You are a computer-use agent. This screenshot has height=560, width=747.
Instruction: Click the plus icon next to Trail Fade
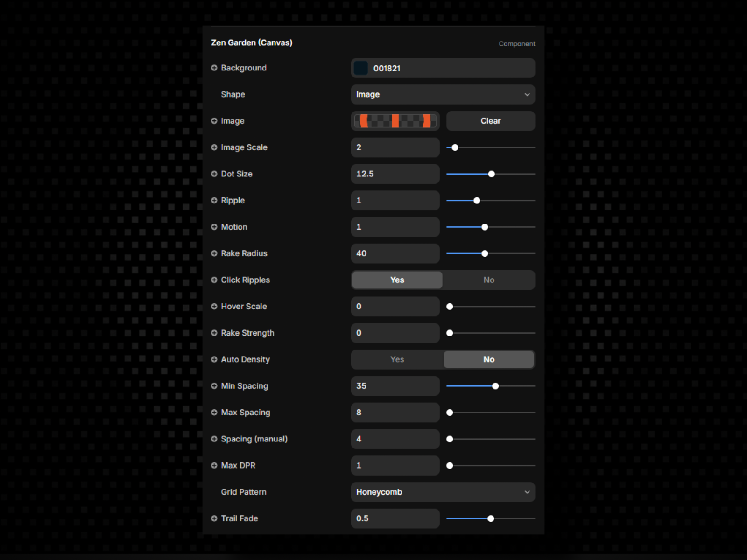(214, 518)
